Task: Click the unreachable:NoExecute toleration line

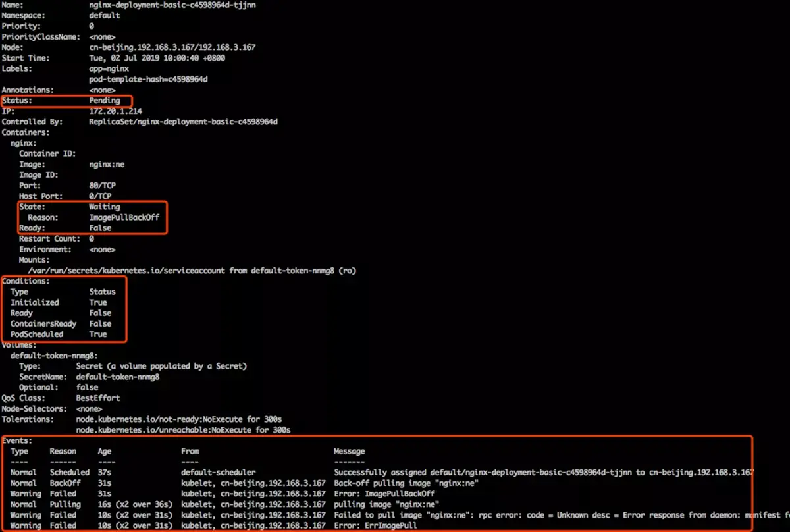Action: click(x=184, y=430)
